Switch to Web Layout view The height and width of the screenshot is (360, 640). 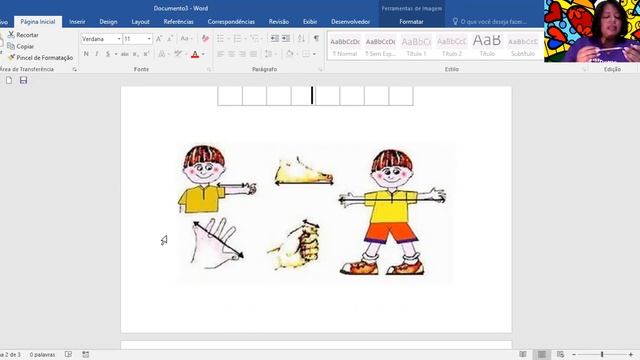(560, 354)
